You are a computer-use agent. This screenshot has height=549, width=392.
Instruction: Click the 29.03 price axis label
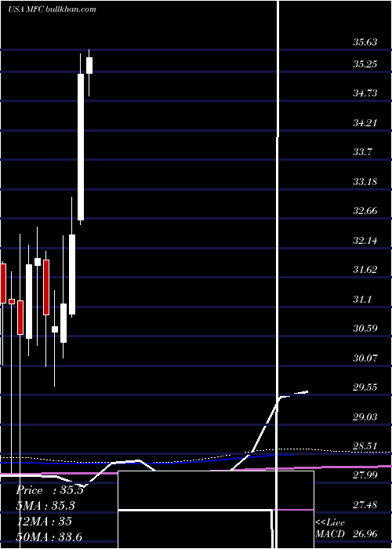[365, 417]
